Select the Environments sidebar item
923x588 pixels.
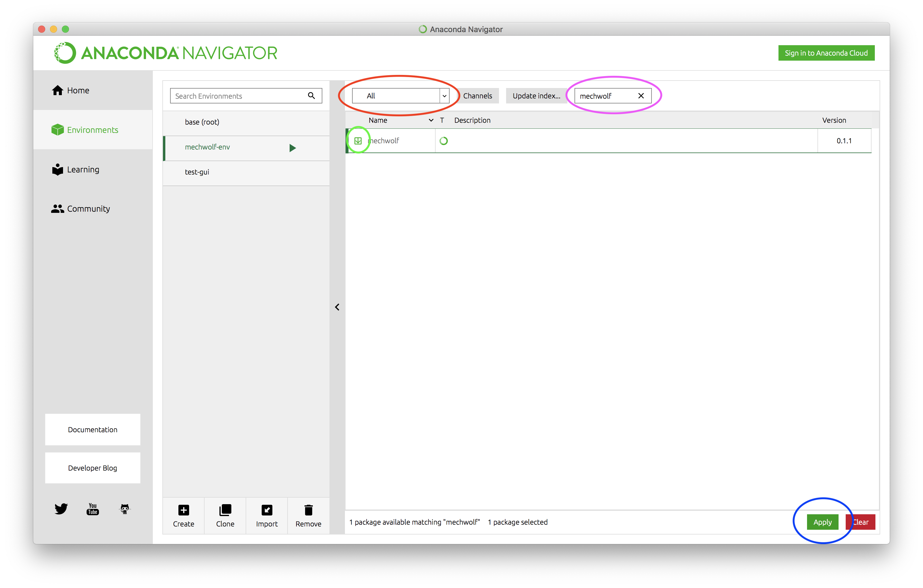coord(93,130)
